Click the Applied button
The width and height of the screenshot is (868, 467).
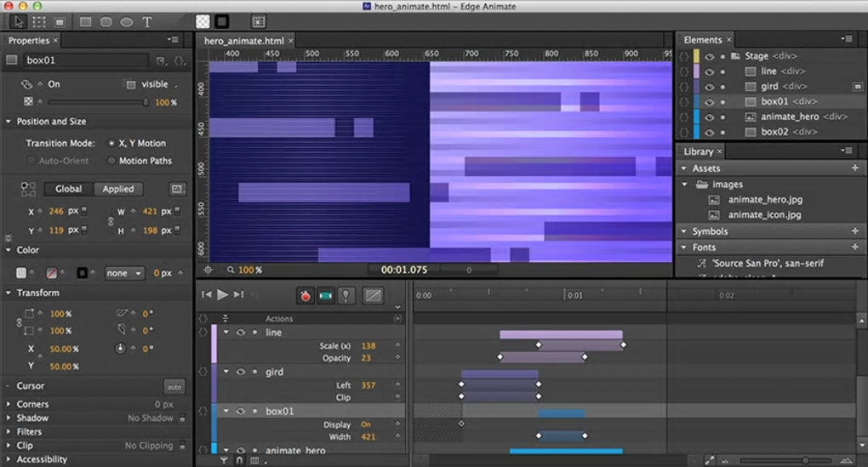[118, 189]
